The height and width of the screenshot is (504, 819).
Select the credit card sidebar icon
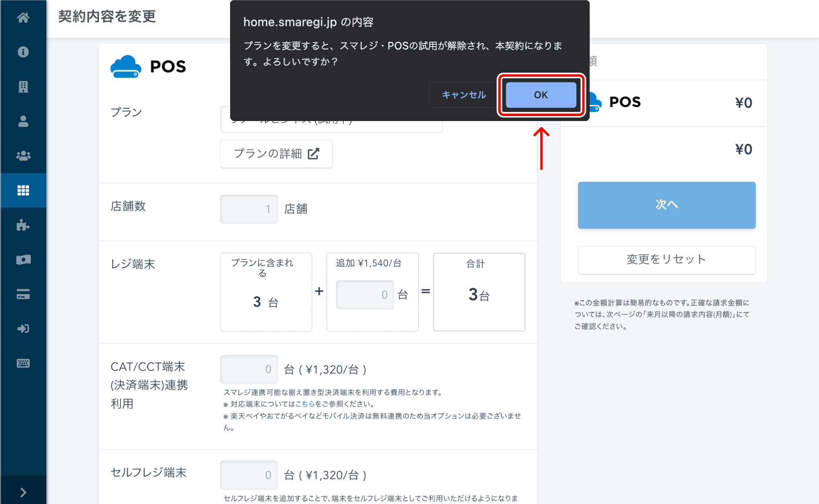coord(23,294)
